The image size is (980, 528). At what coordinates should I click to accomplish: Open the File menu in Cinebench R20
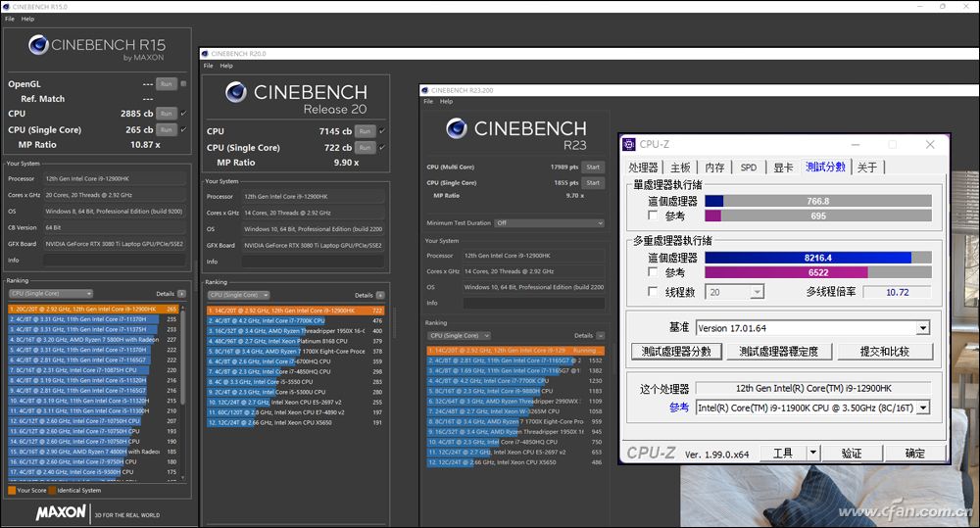[208, 66]
